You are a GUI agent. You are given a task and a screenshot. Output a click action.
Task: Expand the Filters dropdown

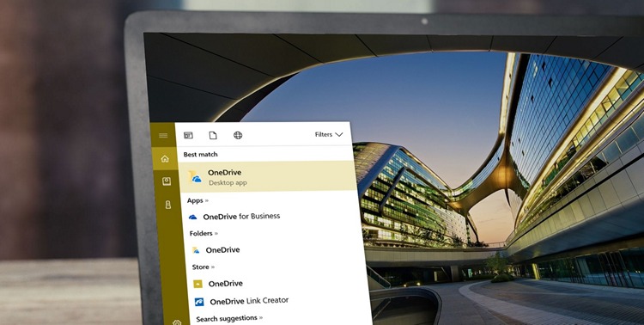[x=329, y=134]
